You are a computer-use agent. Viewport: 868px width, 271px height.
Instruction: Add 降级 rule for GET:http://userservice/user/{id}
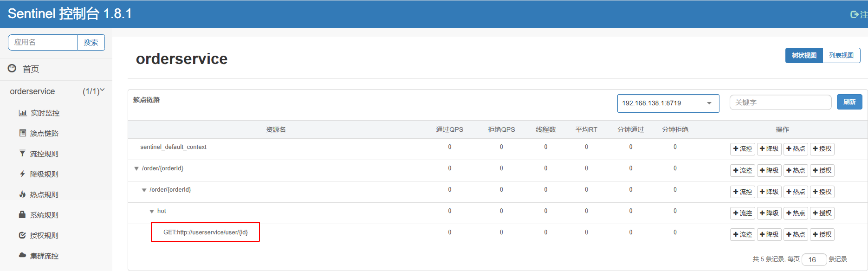pyautogui.click(x=769, y=234)
